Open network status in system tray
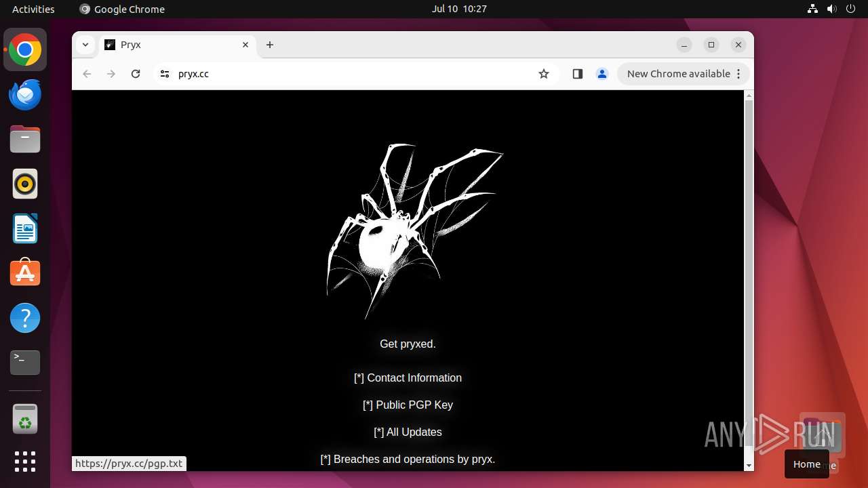 813,9
